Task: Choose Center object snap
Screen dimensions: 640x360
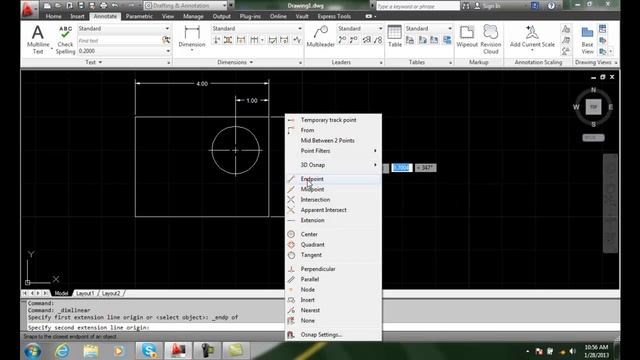Action: click(x=333, y=234)
